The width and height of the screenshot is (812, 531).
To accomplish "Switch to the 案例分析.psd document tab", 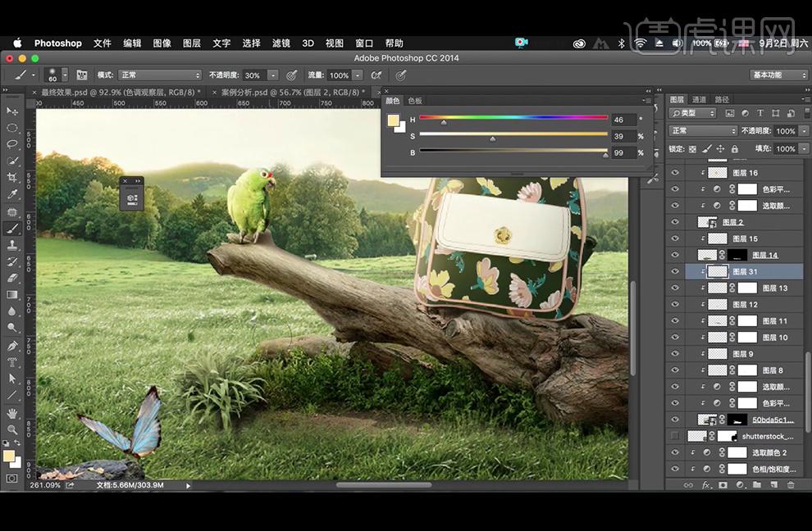I will (286, 93).
